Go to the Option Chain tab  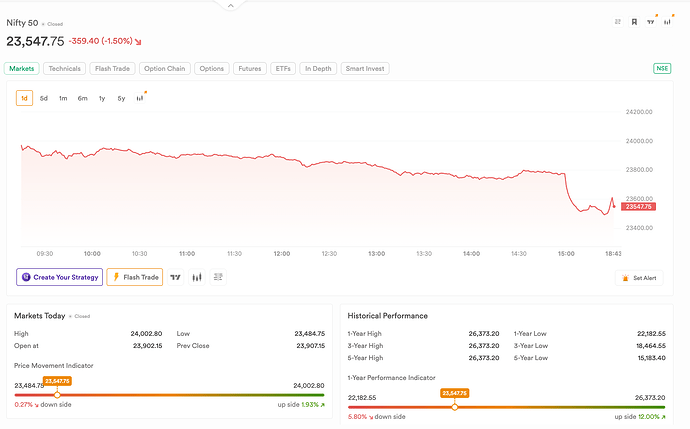coord(165,69)
